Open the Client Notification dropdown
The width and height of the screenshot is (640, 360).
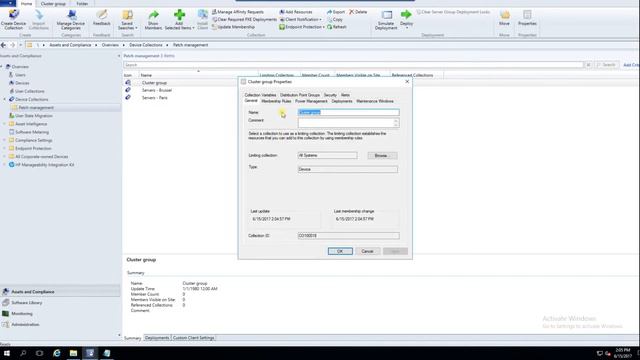(x=300, y=20)
